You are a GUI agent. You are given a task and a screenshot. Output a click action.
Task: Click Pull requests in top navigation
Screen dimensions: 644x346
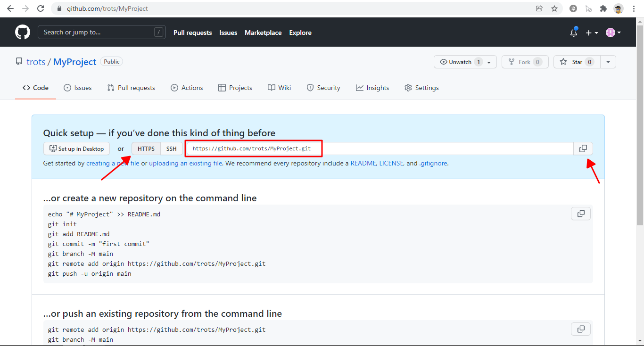(x=192, y=33)
